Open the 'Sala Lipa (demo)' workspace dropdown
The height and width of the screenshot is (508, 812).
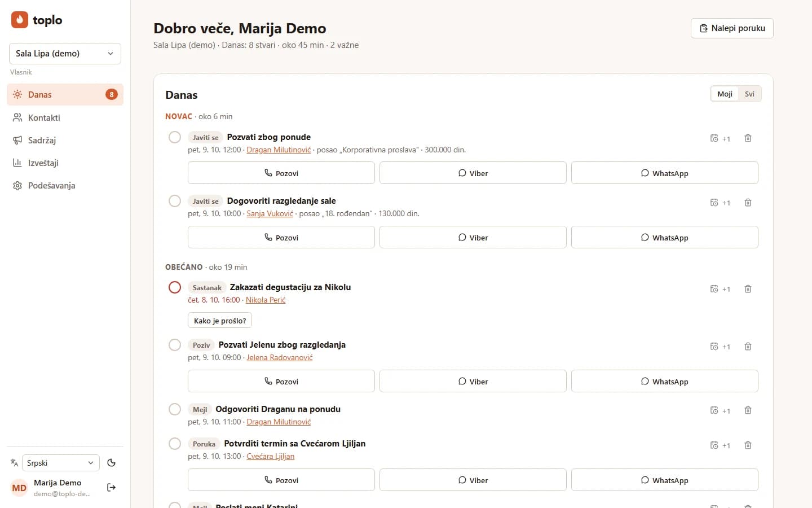click(65, 54)
